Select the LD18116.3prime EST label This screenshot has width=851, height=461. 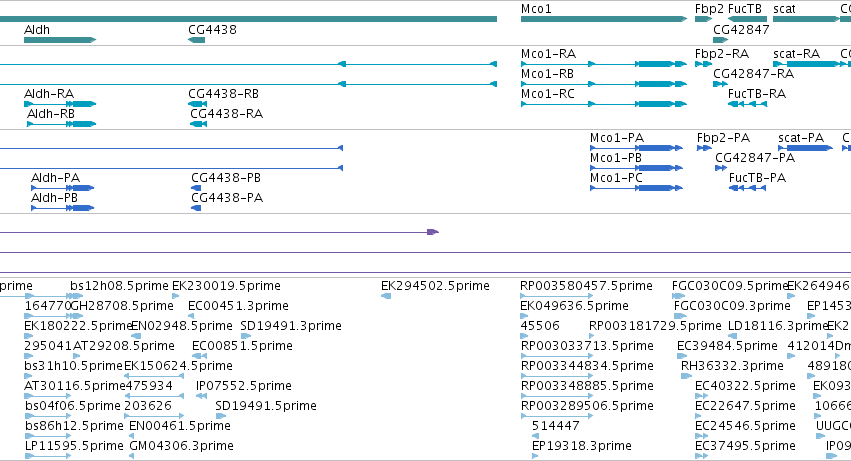(778, 326)
